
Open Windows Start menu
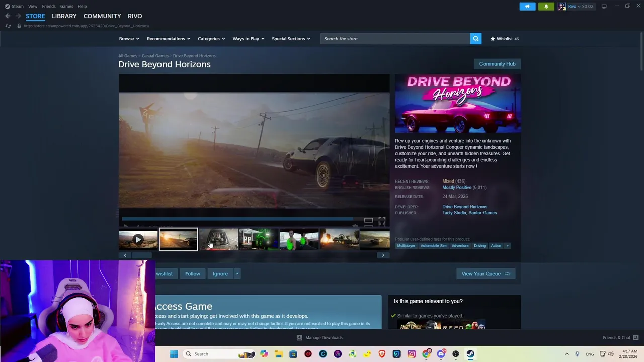pyautogui.click(x=174, y=354)
